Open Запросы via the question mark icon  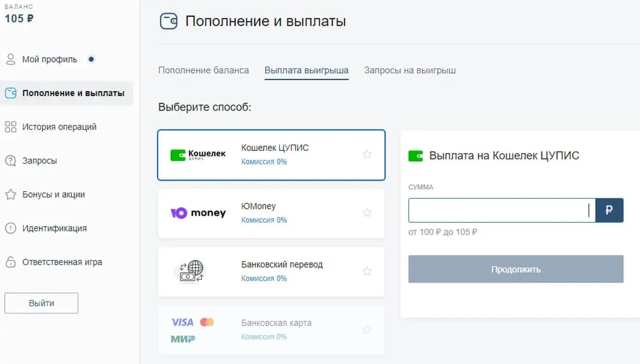click(x=10, y=160)
